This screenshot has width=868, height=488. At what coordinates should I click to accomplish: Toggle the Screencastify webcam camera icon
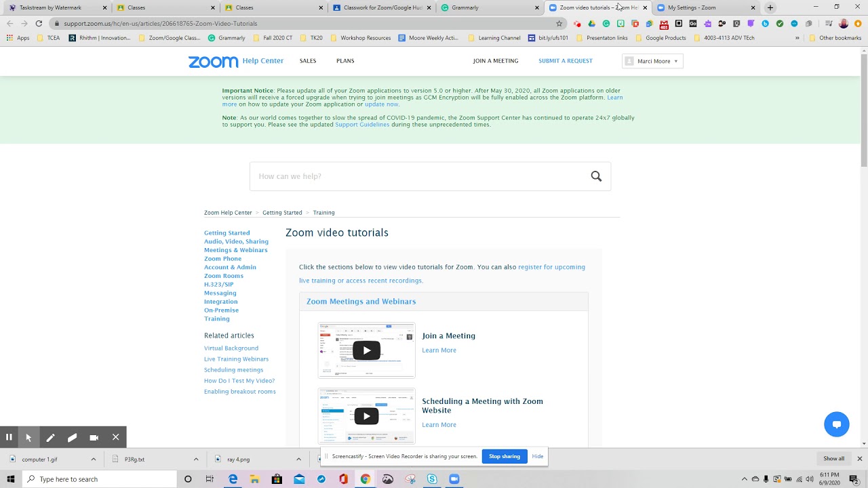click(x=94, y=437)
